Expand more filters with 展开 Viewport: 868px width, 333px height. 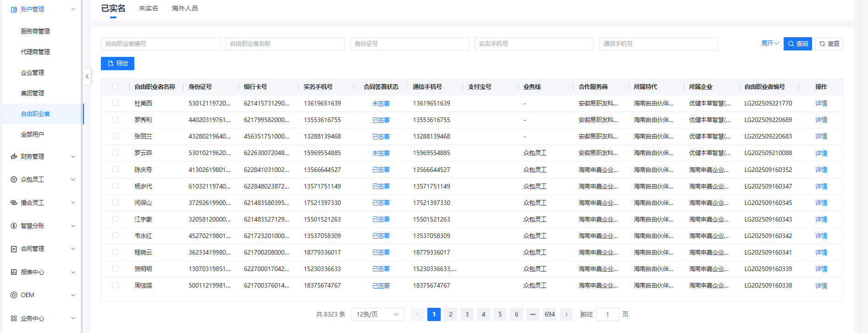click(x=769, y=44)
